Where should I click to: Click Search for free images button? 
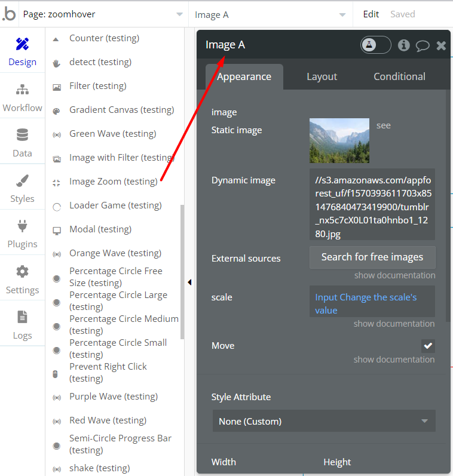tap(372, 257)
